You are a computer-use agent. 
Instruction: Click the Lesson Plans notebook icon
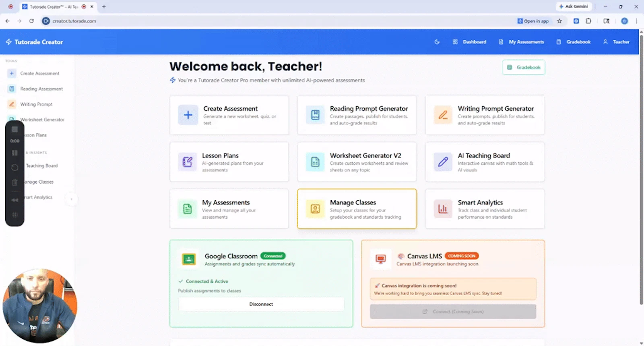pos(188,162)
